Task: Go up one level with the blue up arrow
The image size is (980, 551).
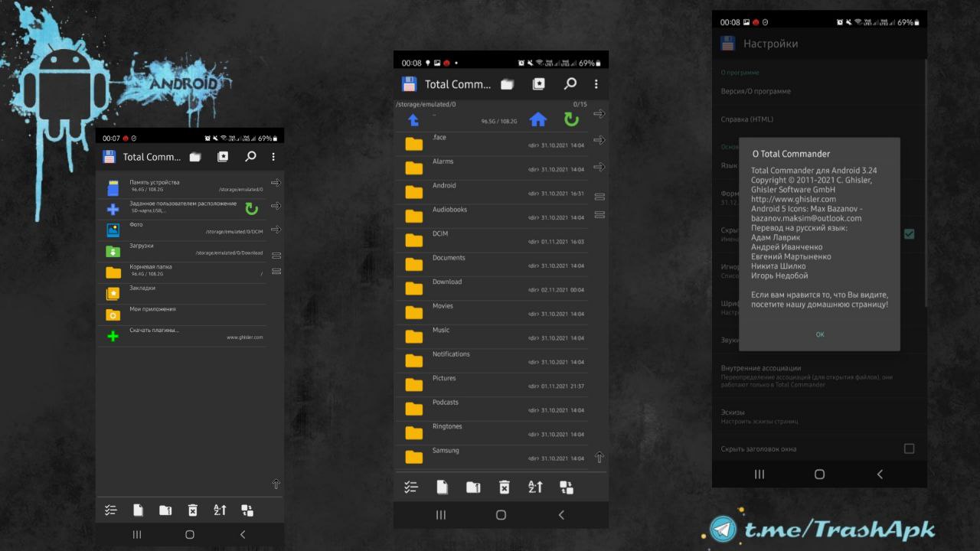Action: coord(413,120)
